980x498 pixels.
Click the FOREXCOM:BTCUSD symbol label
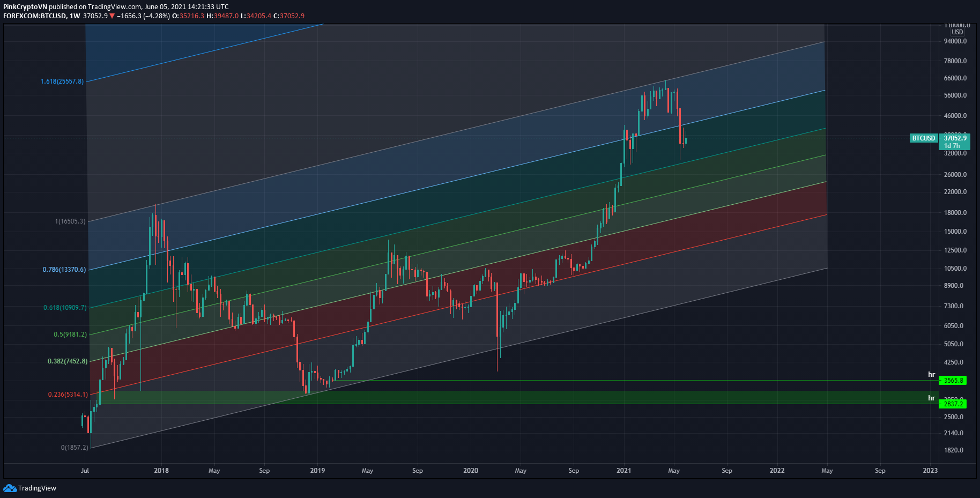click(x=35, y=16)
